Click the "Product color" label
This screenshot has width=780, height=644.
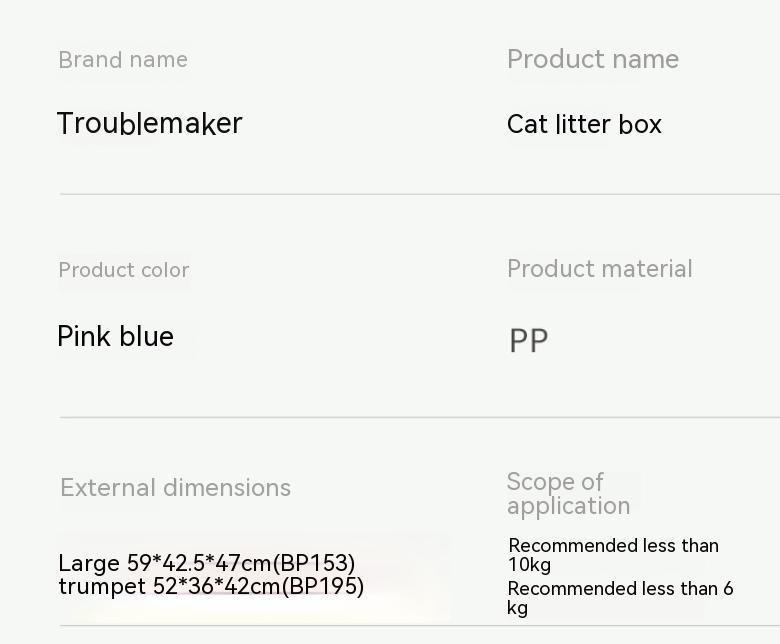(x=124, y=270)
